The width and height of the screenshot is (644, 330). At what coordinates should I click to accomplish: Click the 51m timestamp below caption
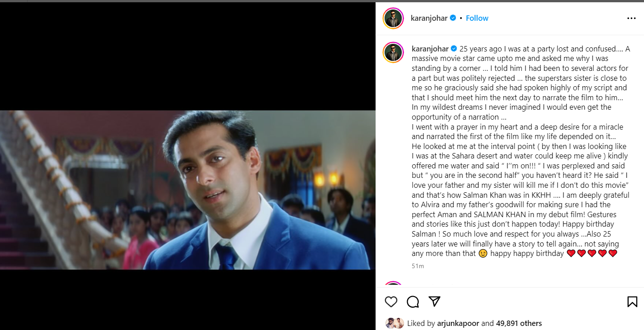[x=418, y=266]
